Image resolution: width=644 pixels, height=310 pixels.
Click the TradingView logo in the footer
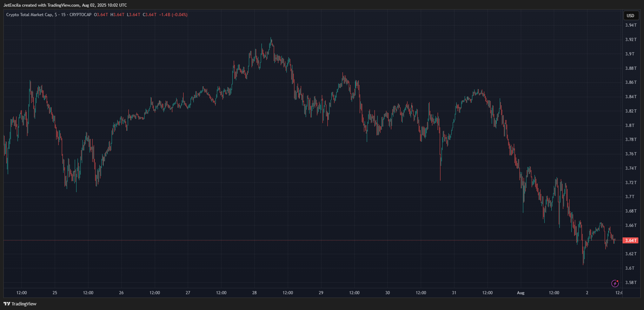[20, 304]
